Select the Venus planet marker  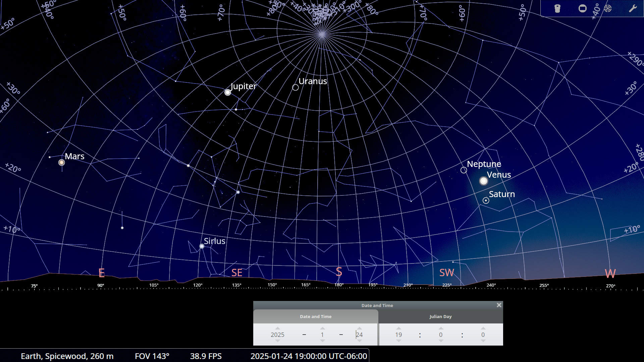click(x=483, y=181)
